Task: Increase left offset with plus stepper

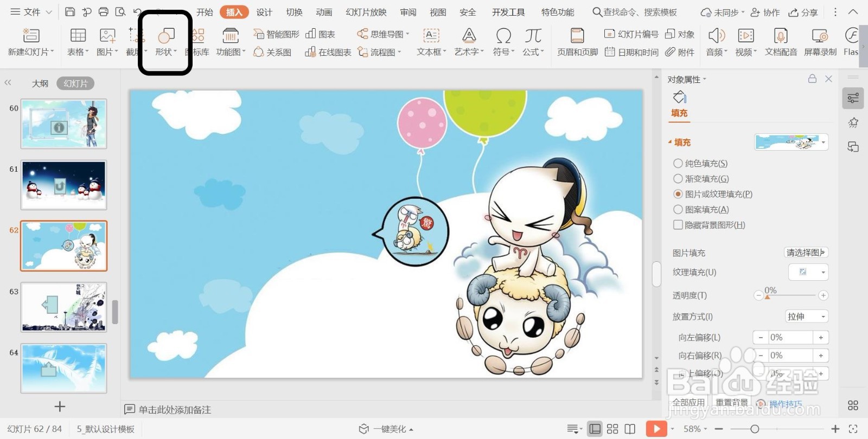Action: (x=821, y=337)
